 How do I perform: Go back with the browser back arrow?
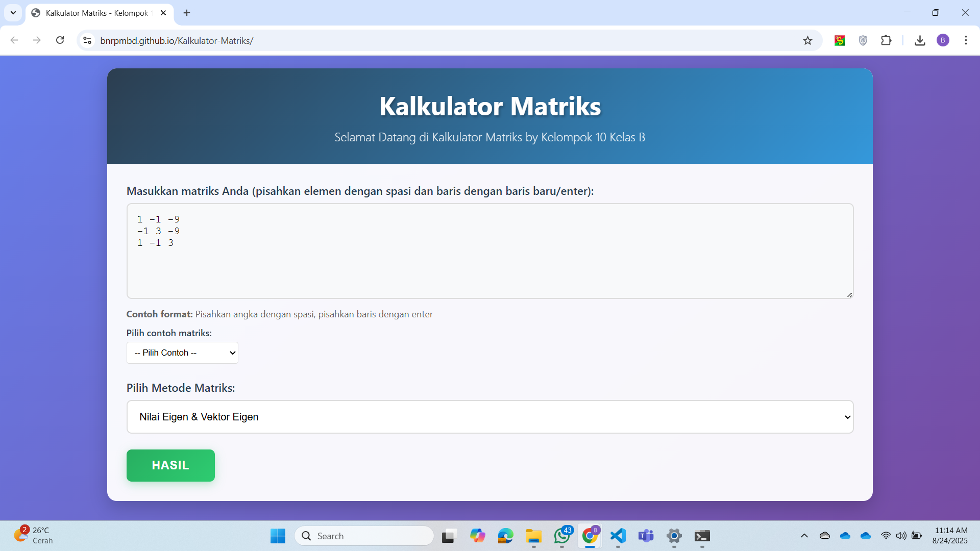pos(14,40)
